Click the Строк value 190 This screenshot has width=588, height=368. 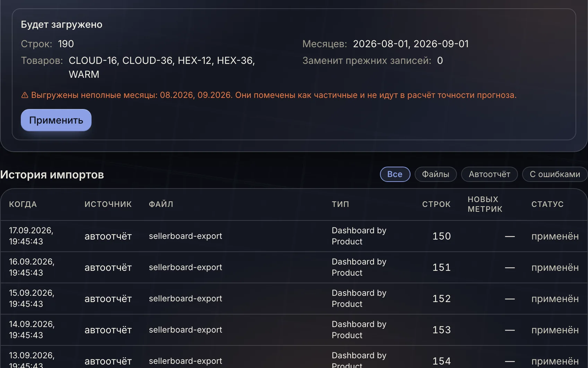pyautogui.click(x=66, y=44)
